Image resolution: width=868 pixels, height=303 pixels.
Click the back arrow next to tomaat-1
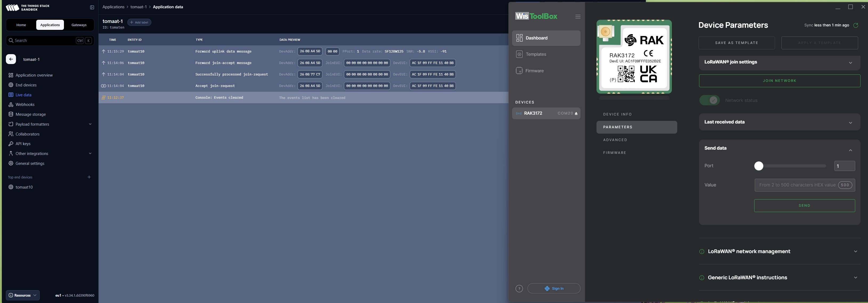point(11,59)
